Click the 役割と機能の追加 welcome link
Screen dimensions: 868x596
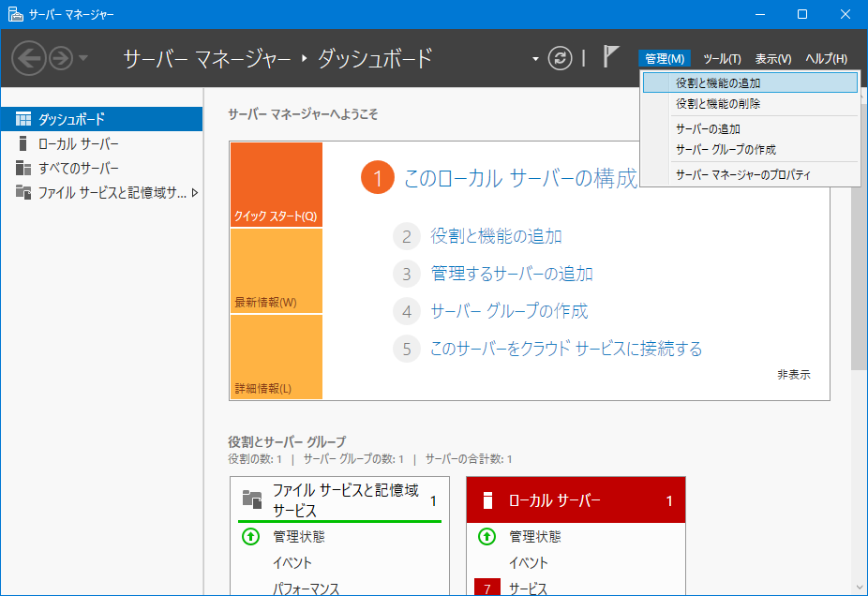click(496, 236)
